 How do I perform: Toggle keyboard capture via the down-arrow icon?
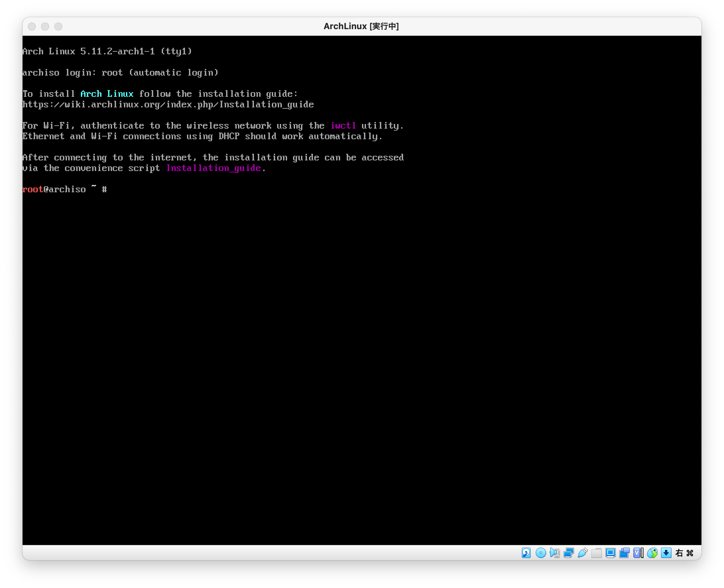(666, 553)
